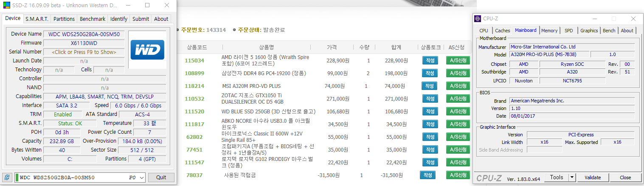Click 작성 button for 삼성전자 DDR4 8G row

(x=430, y=73)
